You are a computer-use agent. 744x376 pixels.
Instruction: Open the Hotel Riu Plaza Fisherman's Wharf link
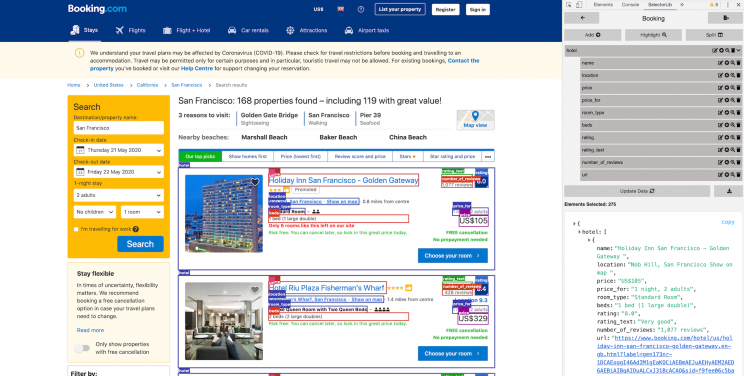point(326,288)
